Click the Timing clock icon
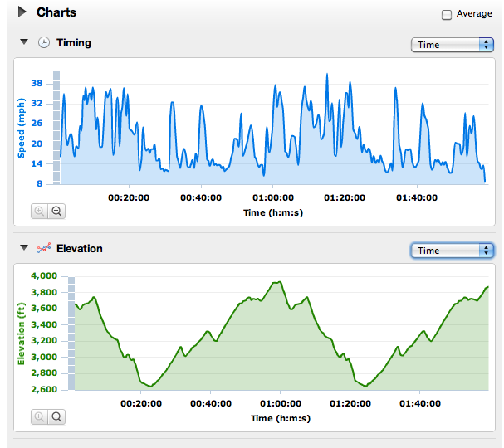This screenshot has width=504, height=448. pos(44,42)
